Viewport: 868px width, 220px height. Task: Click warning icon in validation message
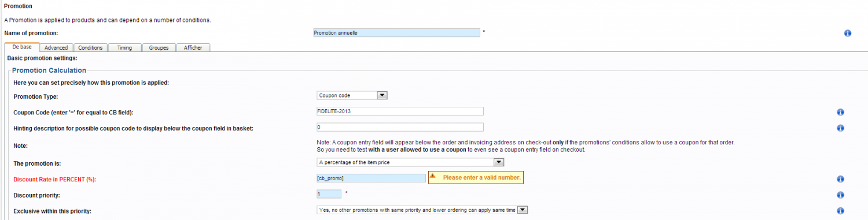pos(432,177)
